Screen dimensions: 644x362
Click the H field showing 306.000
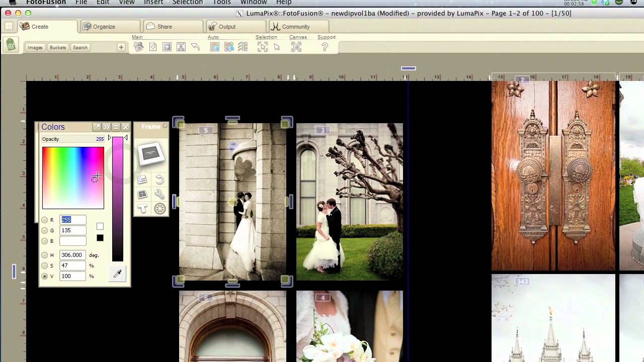(x=73, y=255)
